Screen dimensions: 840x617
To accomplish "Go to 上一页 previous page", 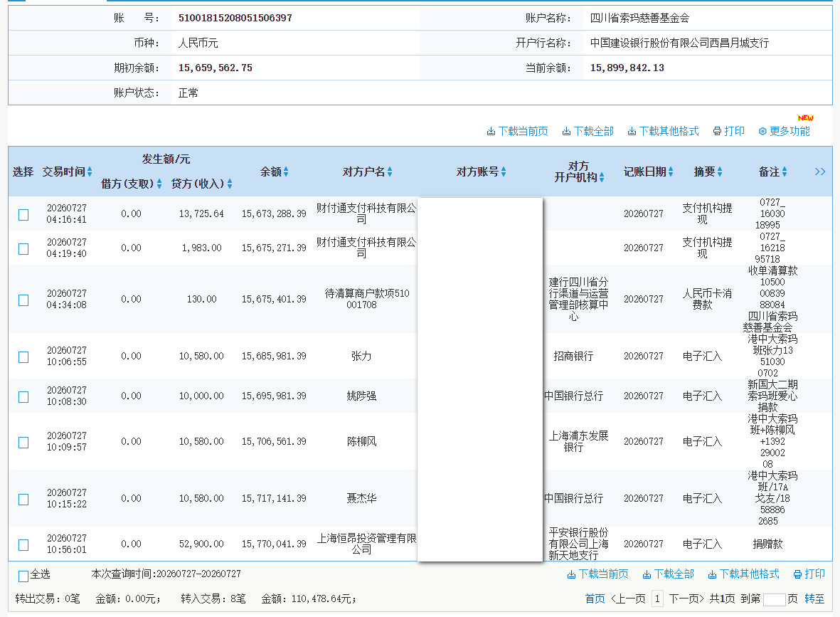I will [628, 598].
